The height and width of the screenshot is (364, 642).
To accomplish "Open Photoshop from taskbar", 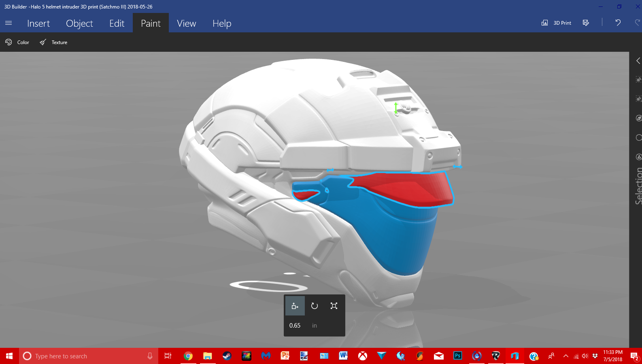I will [457, 356].
